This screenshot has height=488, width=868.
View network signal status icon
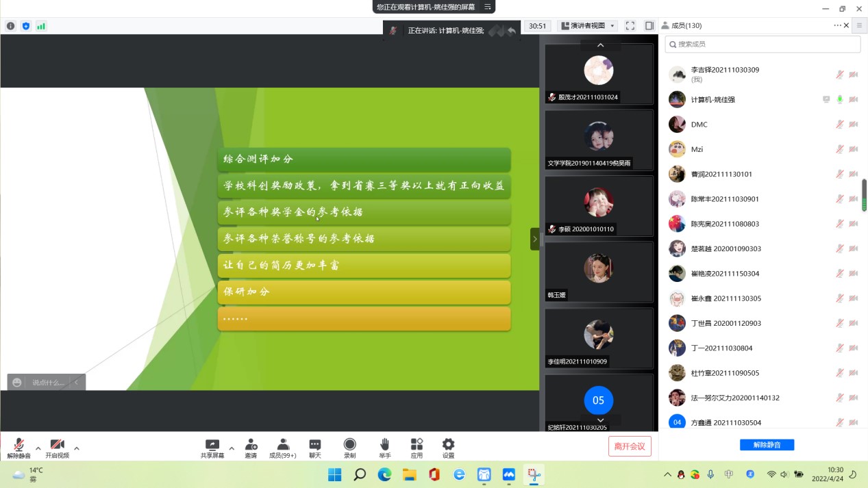[x=41, y=26]
